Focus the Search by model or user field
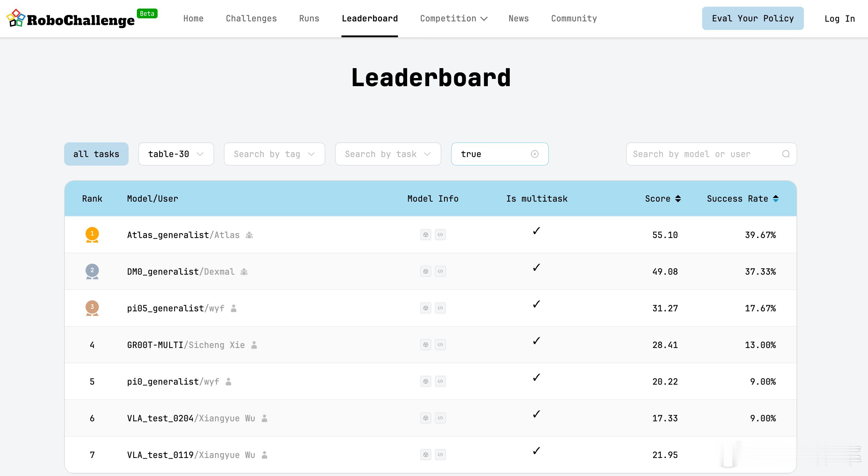Viewport: 868px width, 476px height. (x=704, y=154)
